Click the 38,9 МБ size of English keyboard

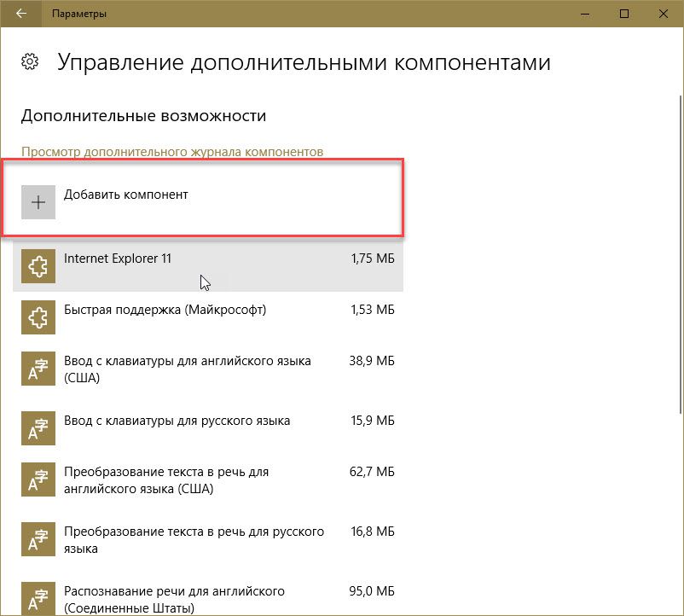coord(373,361)
